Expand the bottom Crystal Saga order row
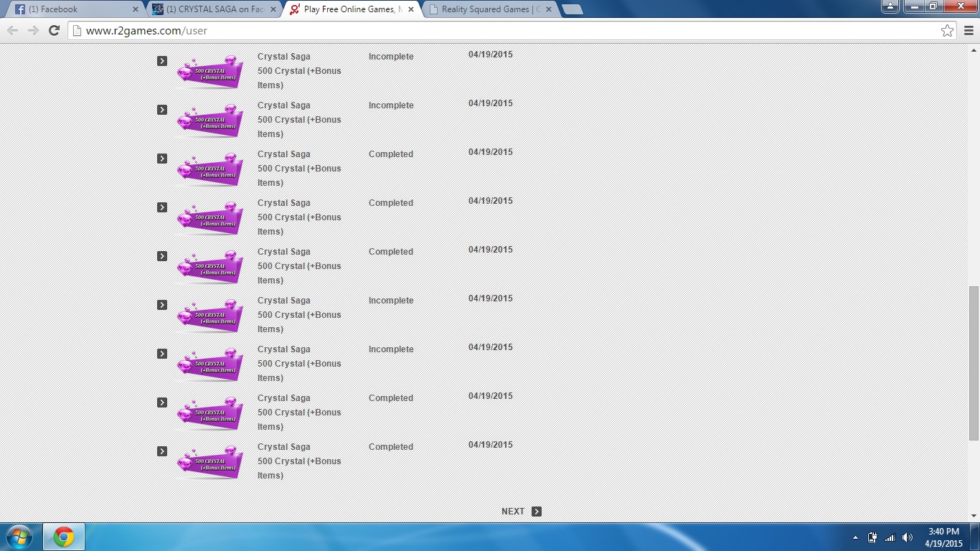Screen dimensions: 980x551 162,451
